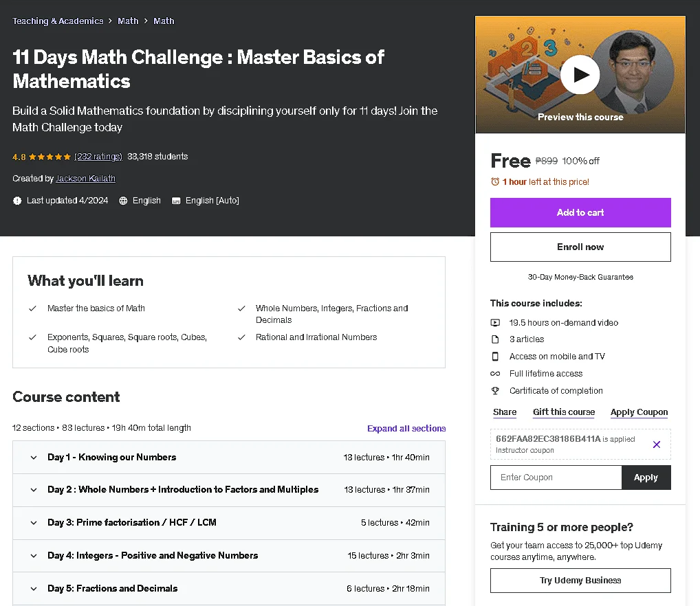
Task: Expand Day 3 Prime factorisation section
Action: (x=228, y=523)
